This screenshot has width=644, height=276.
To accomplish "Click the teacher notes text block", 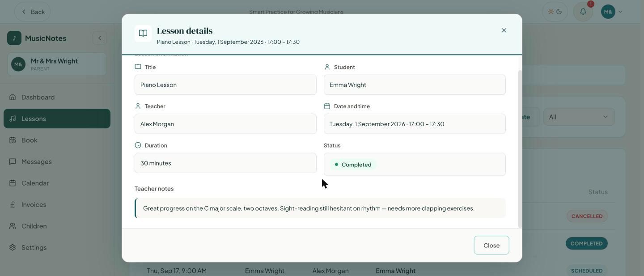I will point(320,208).
